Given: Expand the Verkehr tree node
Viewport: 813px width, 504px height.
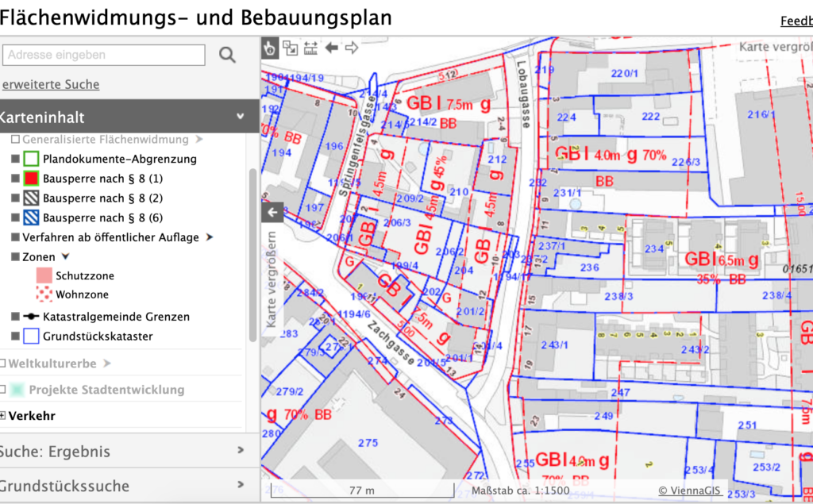Looking at the screenshot, I should click(2, 416).
